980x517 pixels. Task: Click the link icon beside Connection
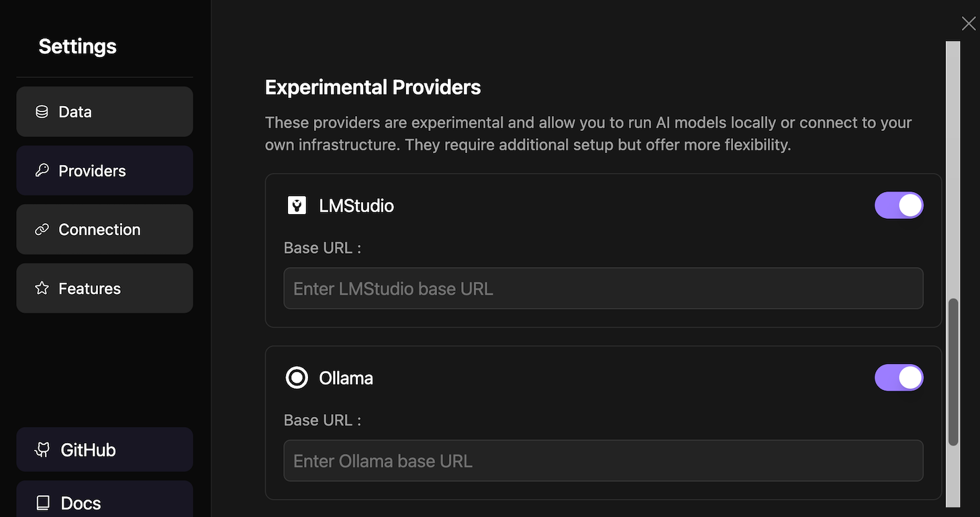[42, 230]
